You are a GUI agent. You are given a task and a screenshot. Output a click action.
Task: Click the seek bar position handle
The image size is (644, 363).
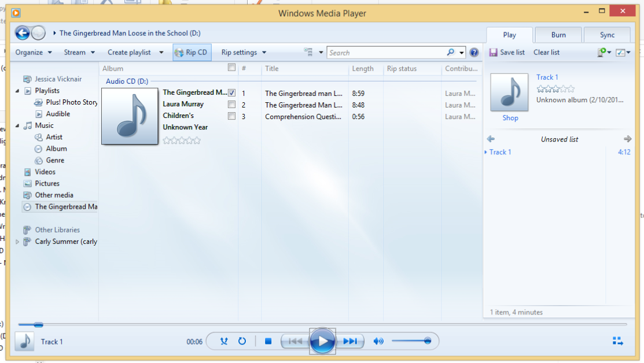(x=38, y=325)
